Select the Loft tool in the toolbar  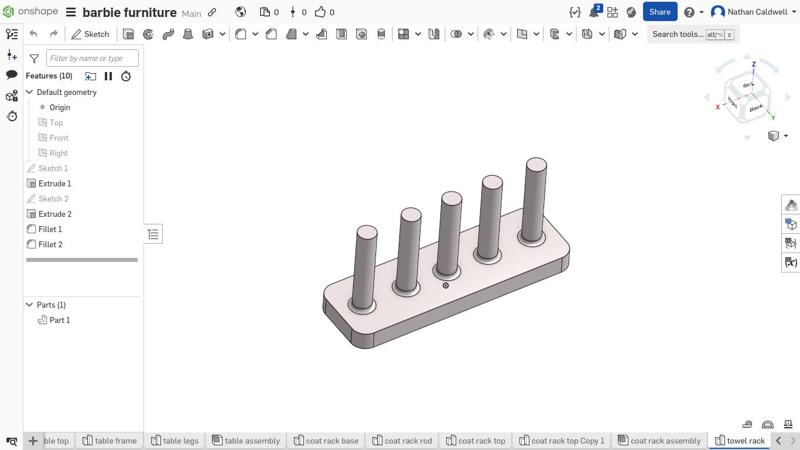point(188,34)
